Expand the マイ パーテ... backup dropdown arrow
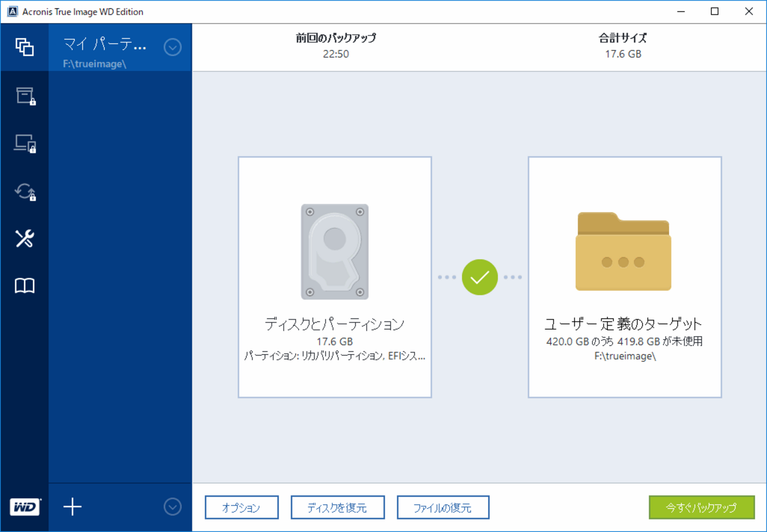This screenshot has width=767, height=532. click(172, 47)
